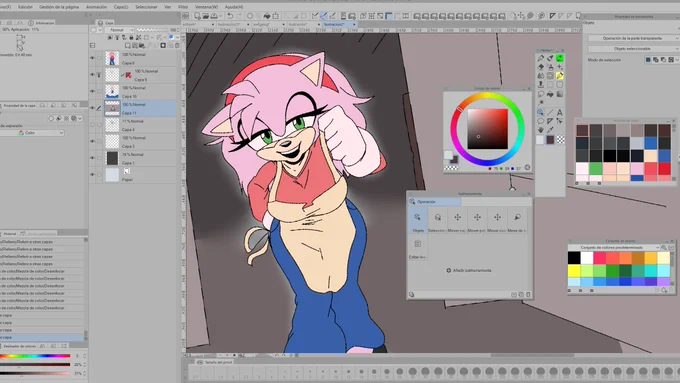Select the green highlighted tool in the tool palette
The width and height of the screenshot is (680, 383).
560,58
